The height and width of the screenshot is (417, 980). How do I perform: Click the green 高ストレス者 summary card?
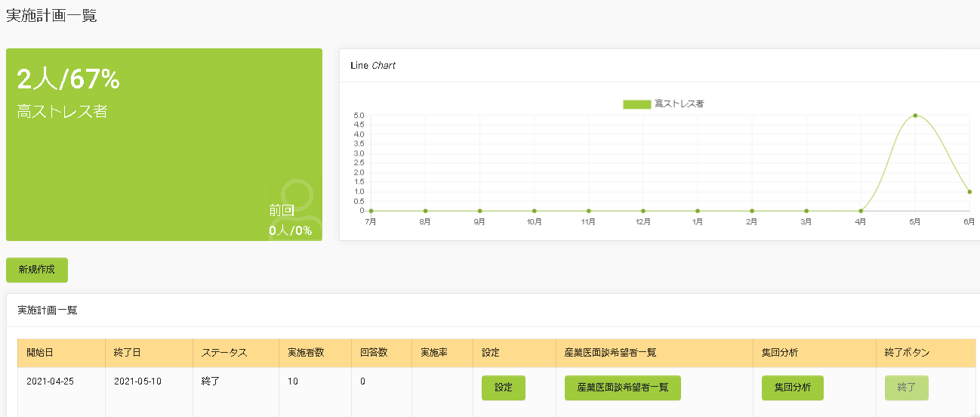click(164, 145)
